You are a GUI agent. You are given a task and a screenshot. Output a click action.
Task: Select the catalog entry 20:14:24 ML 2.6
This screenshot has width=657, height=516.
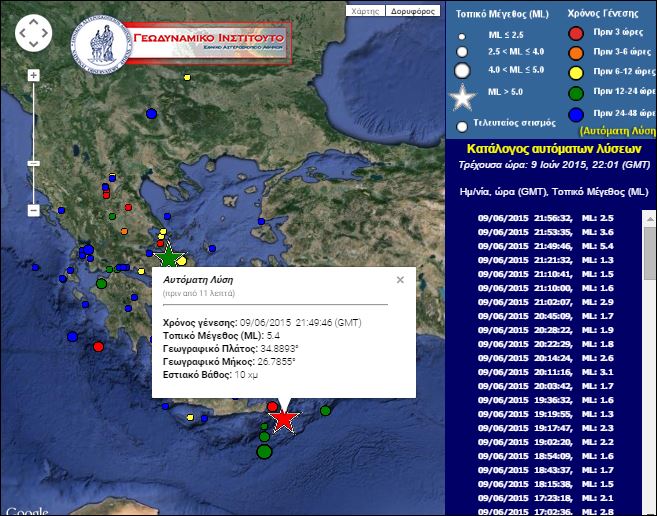pos(546,358)
